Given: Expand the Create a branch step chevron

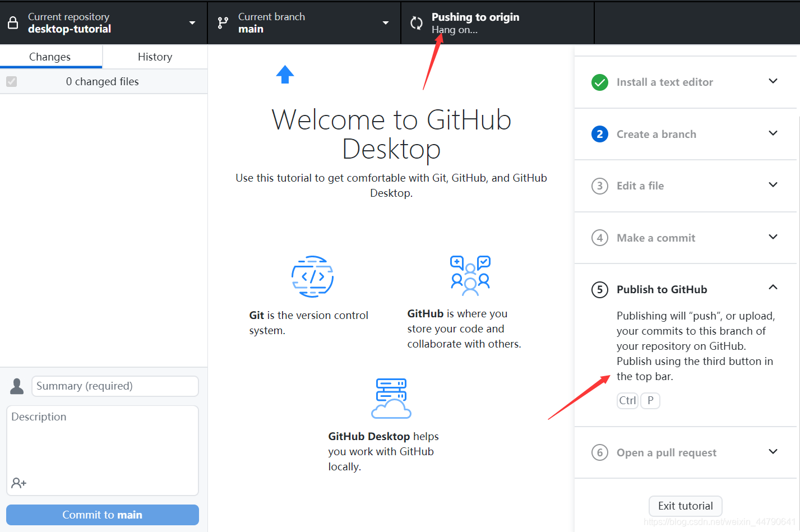Looking at the screenshot, I should tap(773, 133).
